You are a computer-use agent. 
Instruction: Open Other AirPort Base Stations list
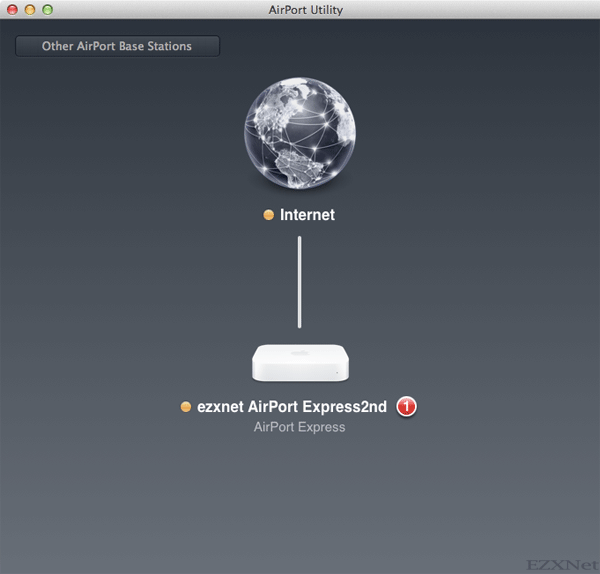coord(117,46)
